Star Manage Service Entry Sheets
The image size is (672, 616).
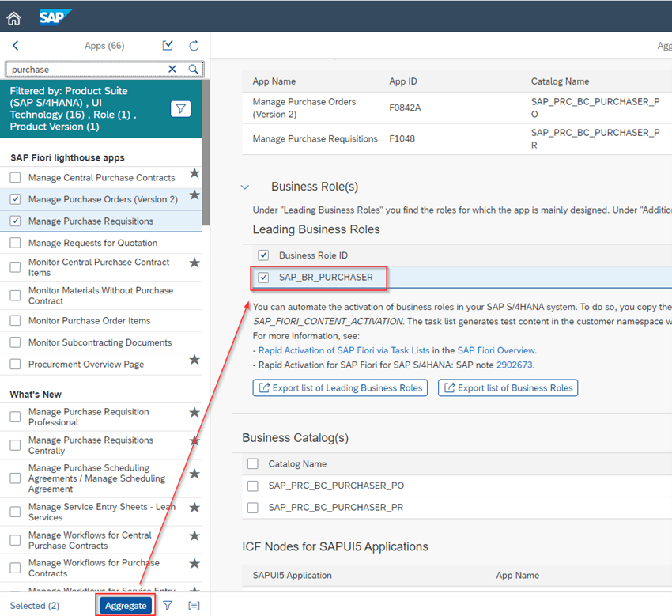pos(194,508)
